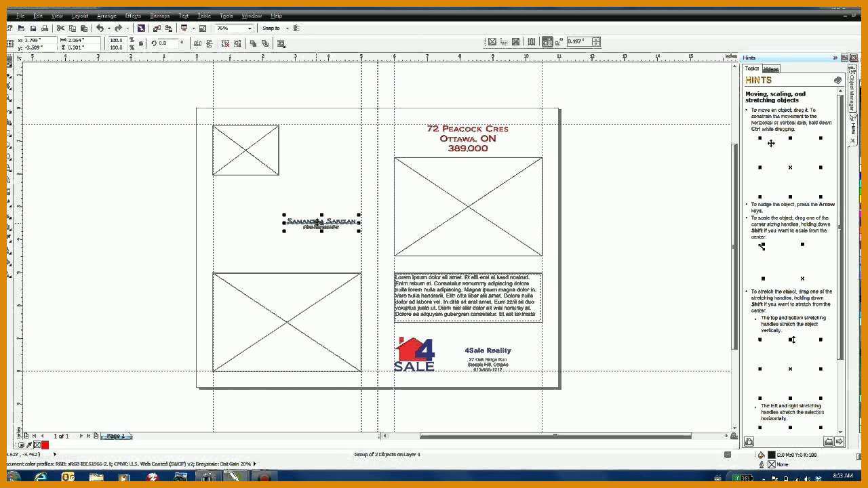Open the Tools menu

point(226,16)
